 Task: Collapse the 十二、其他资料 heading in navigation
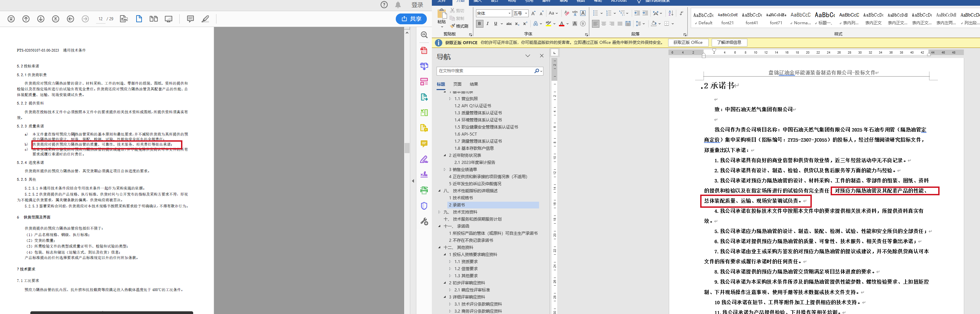pos(439,248)
